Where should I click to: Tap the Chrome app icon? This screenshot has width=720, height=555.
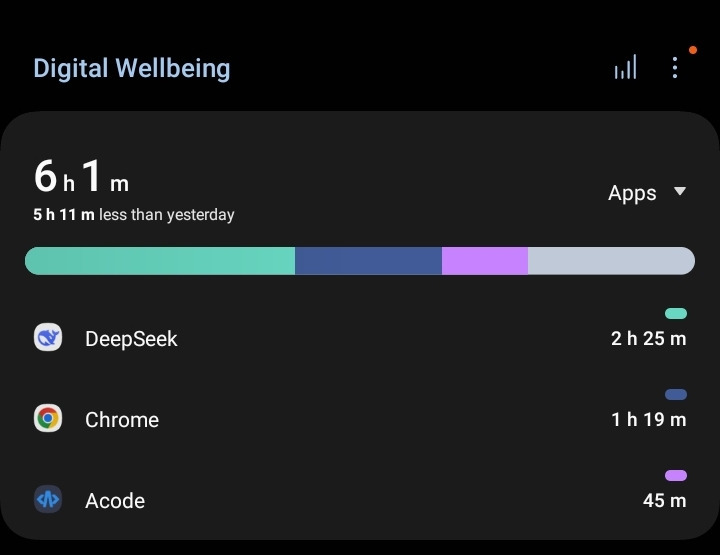click(x=48, y=419)
